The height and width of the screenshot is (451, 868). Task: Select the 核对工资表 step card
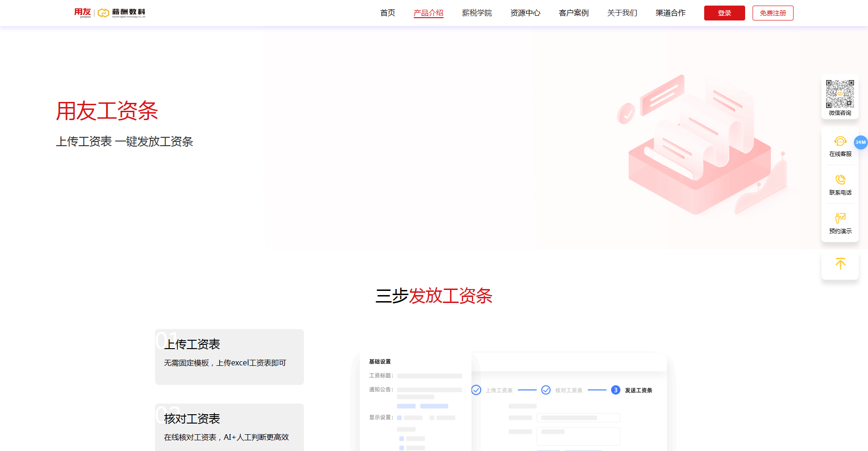(x=229, y=427)
